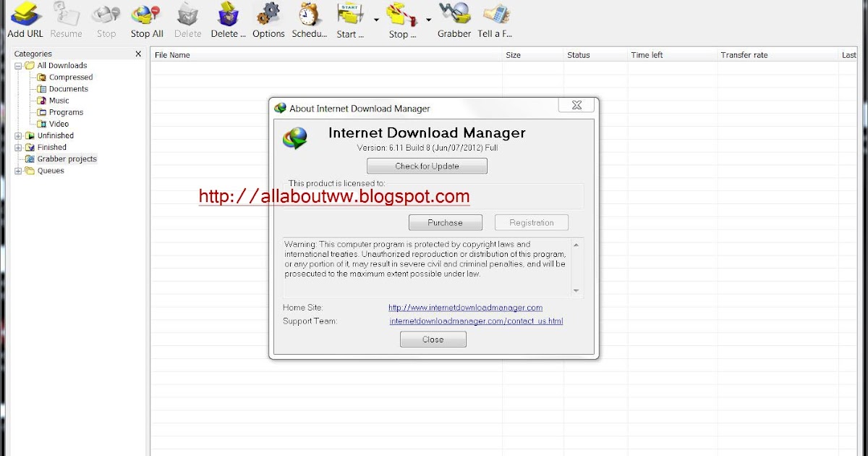Viewport: 868px width, 456px height.
Task: Expand the Unfinished category node
Action: (18, 135)
